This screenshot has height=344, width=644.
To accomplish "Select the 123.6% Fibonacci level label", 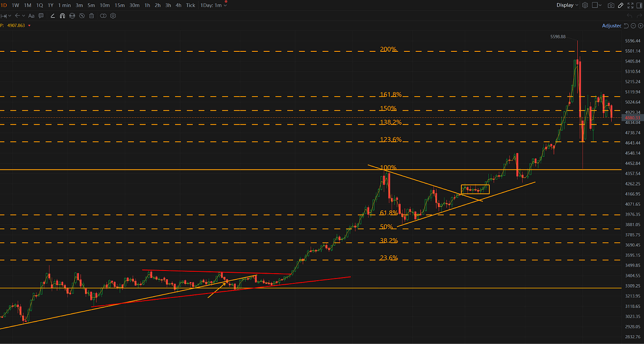I will point(391,140).
